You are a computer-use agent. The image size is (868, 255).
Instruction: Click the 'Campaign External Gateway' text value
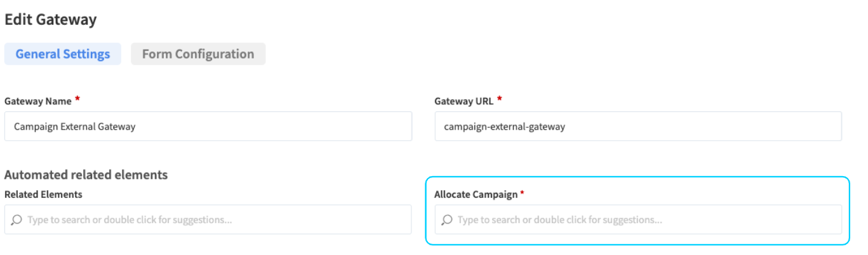(x=74, y=127)
